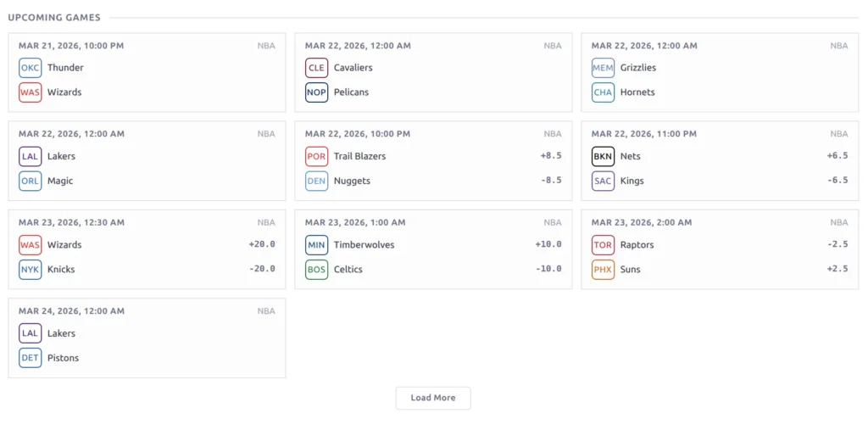The image size is (868, 430).
Task: Select the Timberwolves +10.0 spread
Action: tap(548, 245)
